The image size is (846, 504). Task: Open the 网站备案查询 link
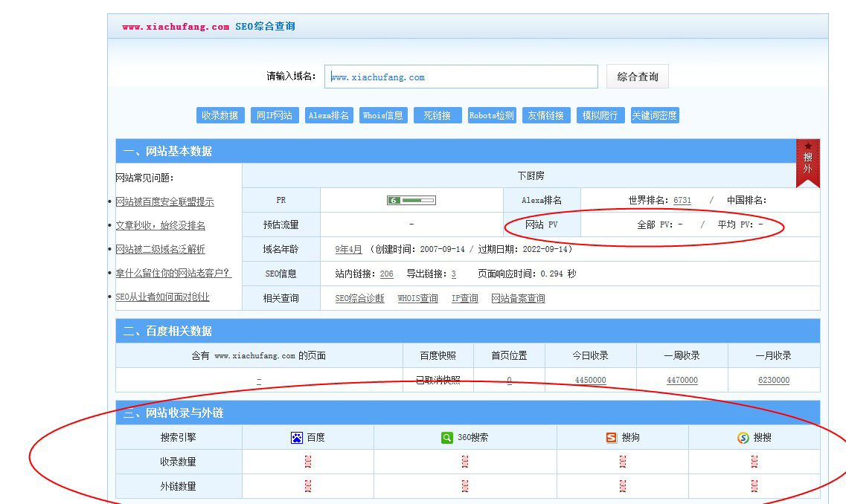click(518, 298)
